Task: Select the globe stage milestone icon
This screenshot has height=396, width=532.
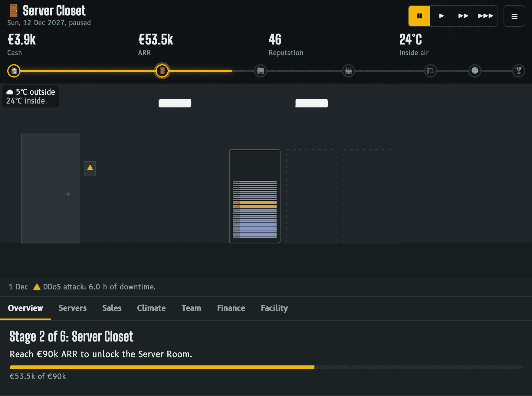Action: pos(475,71)
